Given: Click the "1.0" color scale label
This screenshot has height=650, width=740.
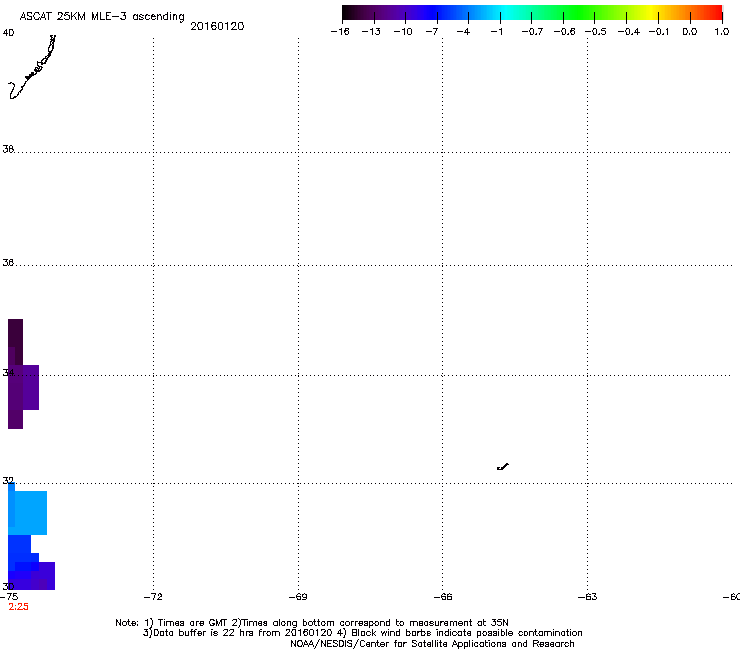Looking at the screenshot, I should (722, 32).
